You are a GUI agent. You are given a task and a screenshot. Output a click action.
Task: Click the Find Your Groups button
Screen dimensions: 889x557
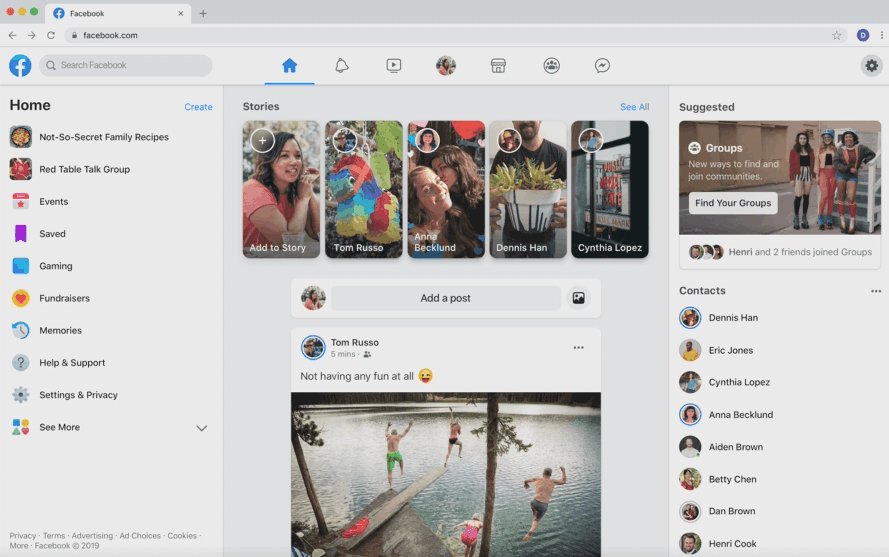pyautogui.click(x=733, y=203)
